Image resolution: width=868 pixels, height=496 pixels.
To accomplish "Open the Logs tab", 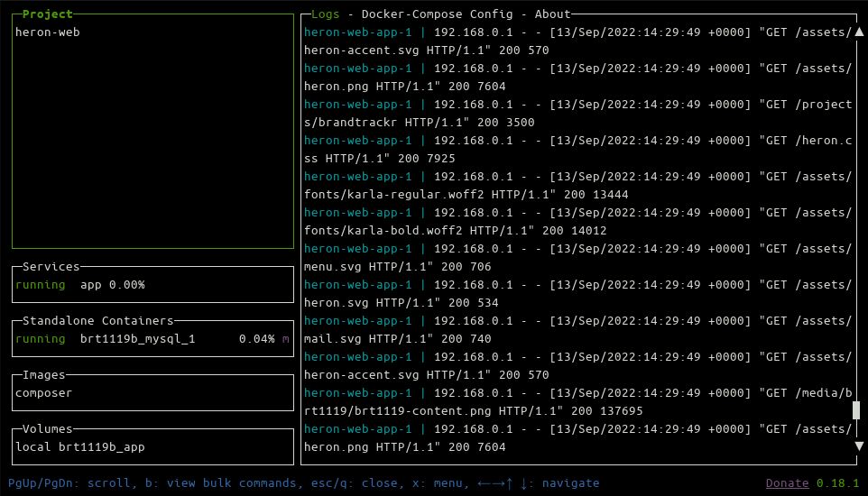I will coord(325,14).
